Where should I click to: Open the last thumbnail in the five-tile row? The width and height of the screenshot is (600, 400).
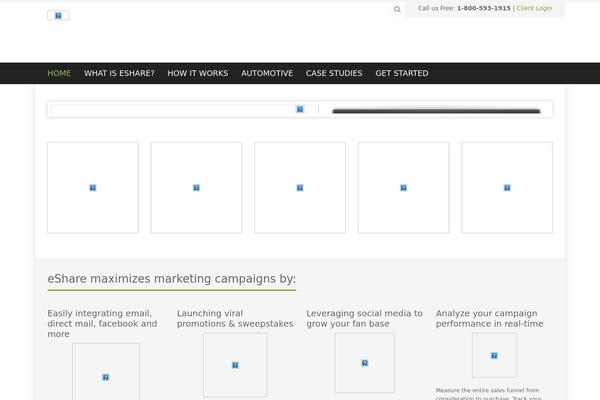[507, 188]
